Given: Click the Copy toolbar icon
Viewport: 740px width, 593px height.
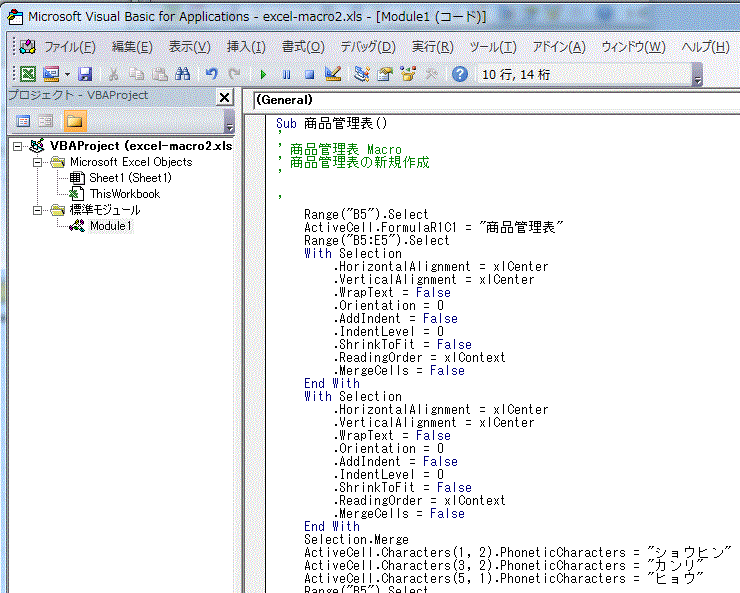Looking at the screenshot, I should tap(137, 74).
